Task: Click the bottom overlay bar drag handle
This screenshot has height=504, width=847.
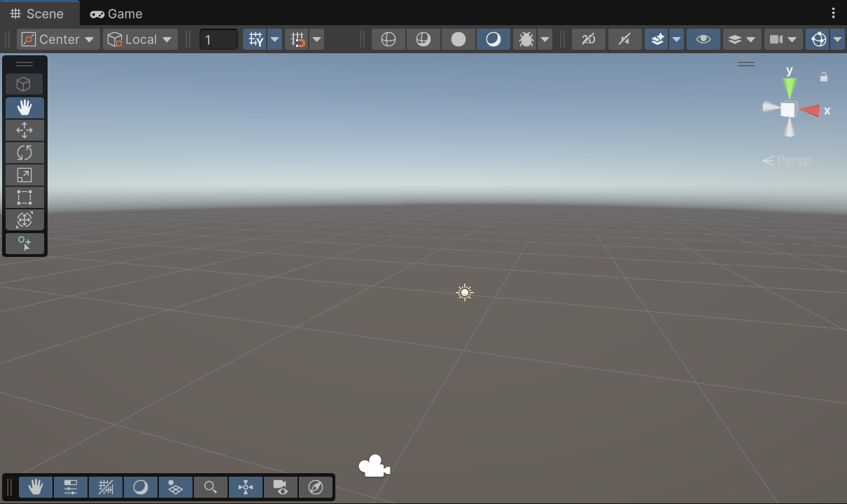Action: 10,487
